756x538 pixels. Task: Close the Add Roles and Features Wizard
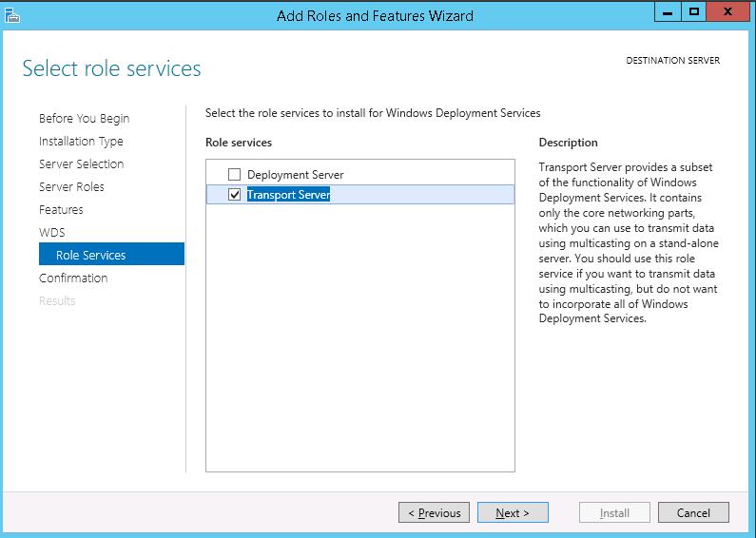(x=728, y=12)
